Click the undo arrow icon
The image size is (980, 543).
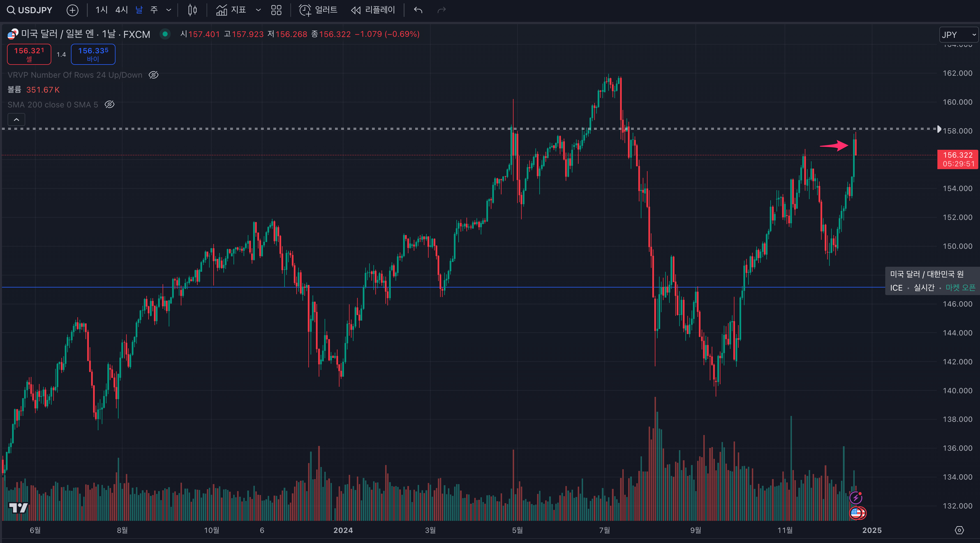pyautogui.click(x=418, y=10)
